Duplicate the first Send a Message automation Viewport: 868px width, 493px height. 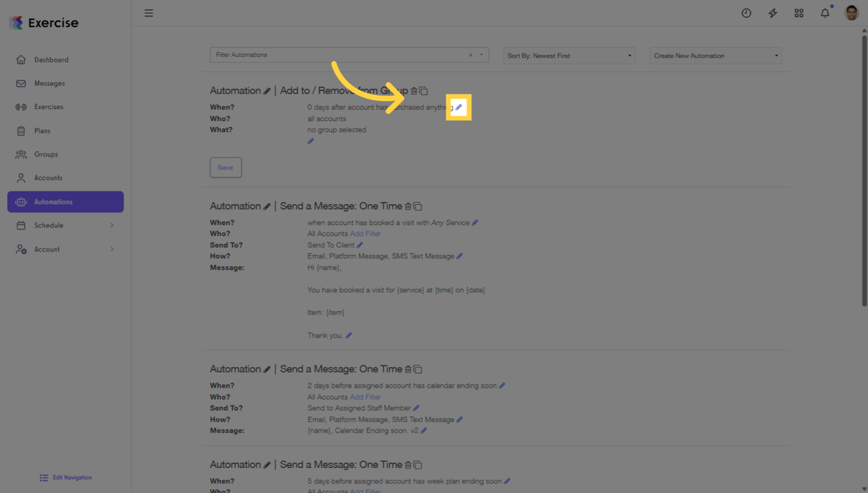click(418, 206)
